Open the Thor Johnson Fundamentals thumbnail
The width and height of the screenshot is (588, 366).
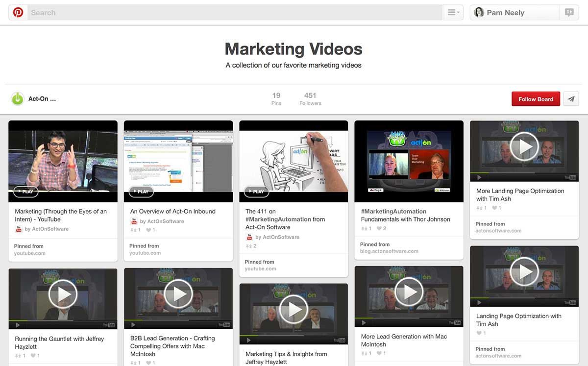point(409,161)
